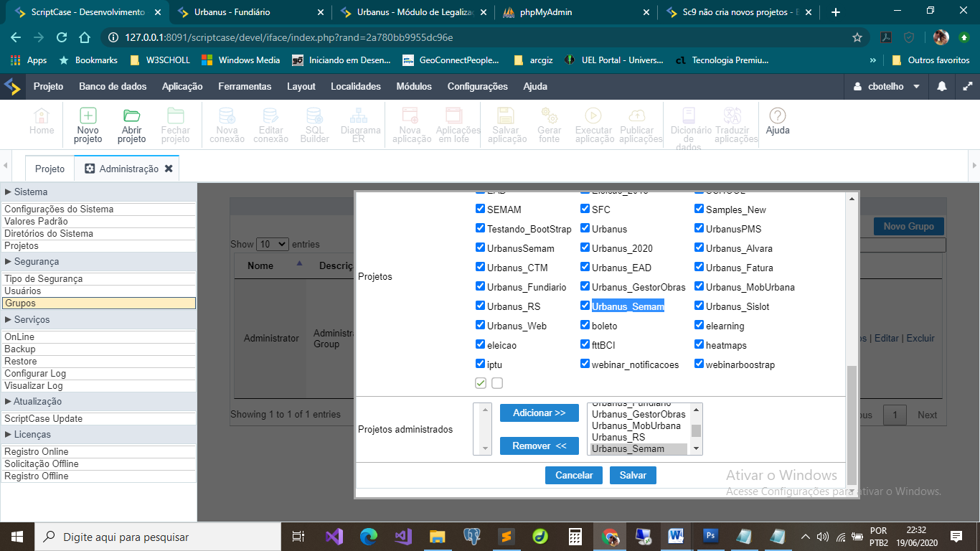Click the ScriptCase logo icon
Screen dimensions: 980x551
click(13, 86)
